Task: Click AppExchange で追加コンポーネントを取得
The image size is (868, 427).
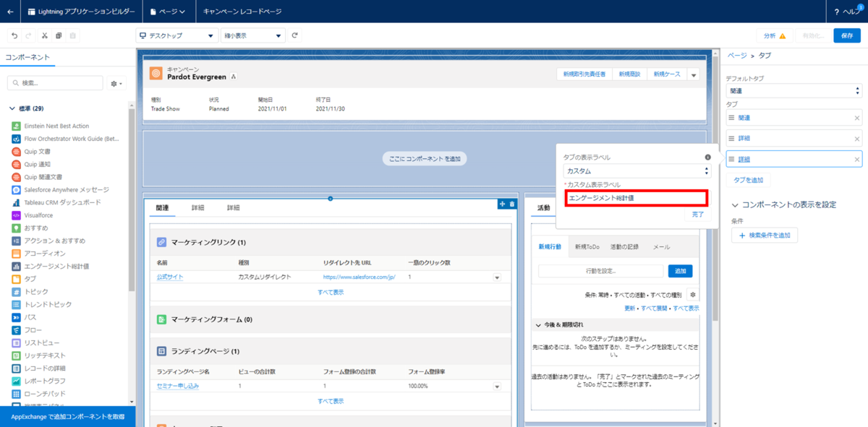Action: click(68, 417)
